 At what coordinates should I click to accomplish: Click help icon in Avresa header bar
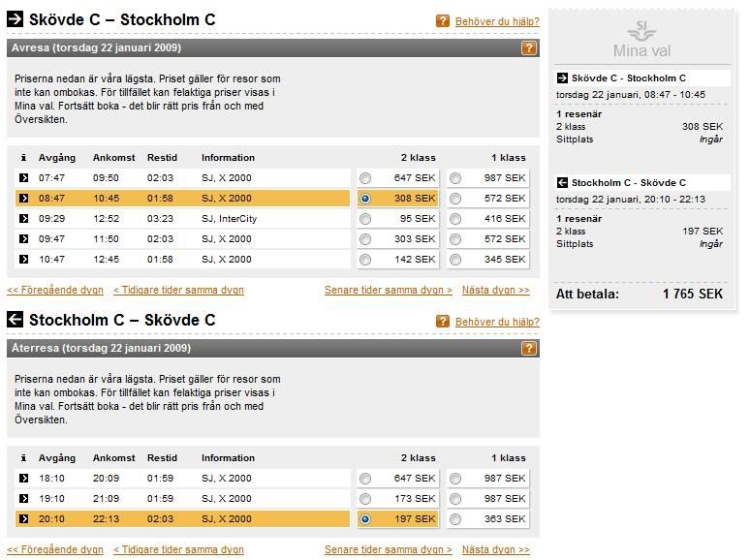[528, 47]
